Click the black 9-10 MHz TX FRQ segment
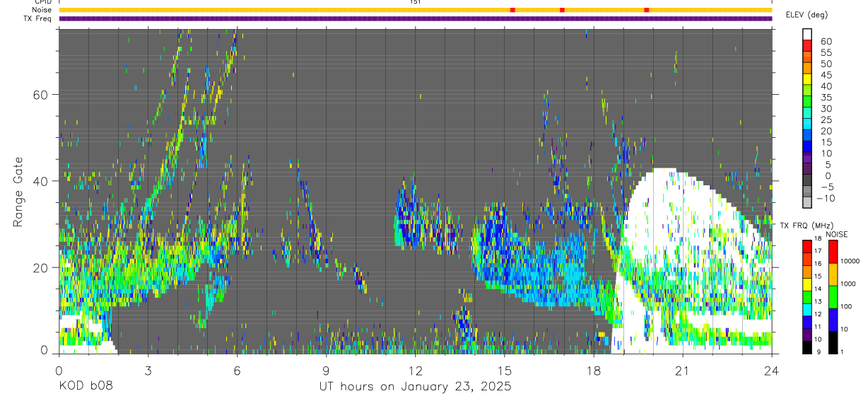The width and height of the screenshot is (868, 401). tap(807, 347)
